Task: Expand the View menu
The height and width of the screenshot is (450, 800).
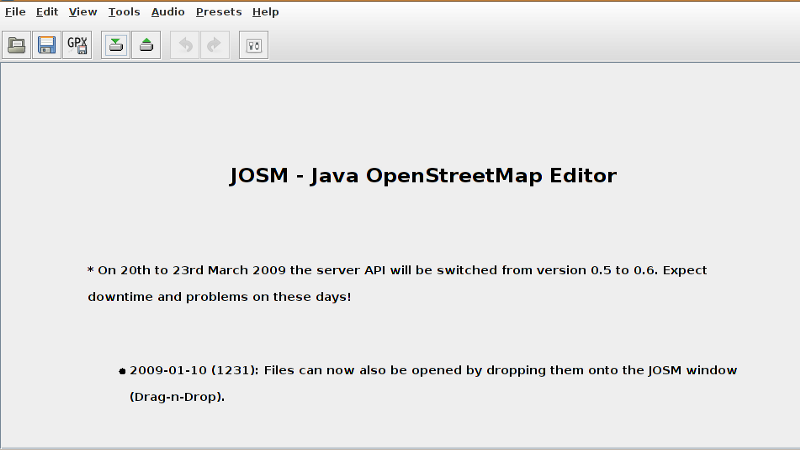Action: click(83, 12)
